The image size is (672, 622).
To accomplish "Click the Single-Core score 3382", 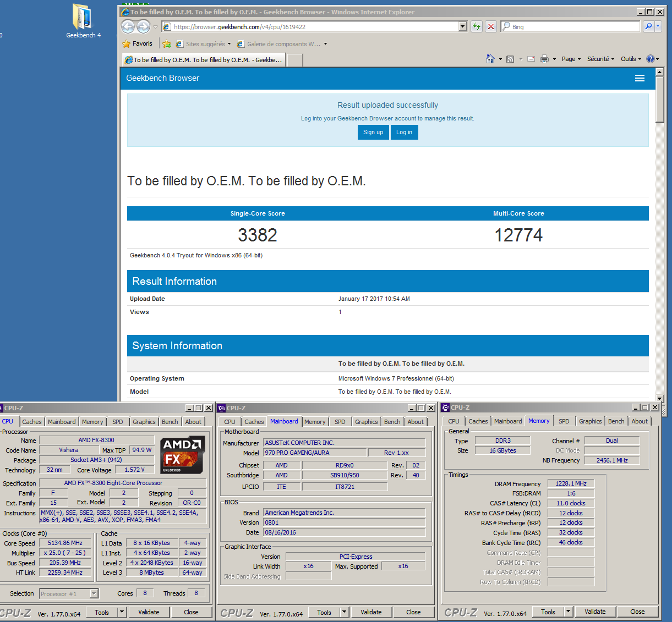I will coord(258,235).
